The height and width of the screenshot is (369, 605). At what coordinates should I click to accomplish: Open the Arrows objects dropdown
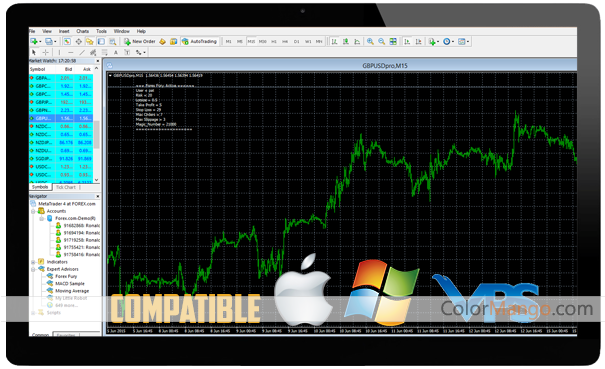(x=140, y=52)
